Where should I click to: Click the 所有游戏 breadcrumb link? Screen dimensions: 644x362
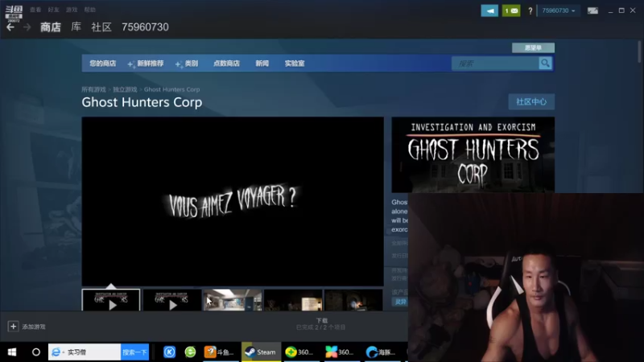93,89
